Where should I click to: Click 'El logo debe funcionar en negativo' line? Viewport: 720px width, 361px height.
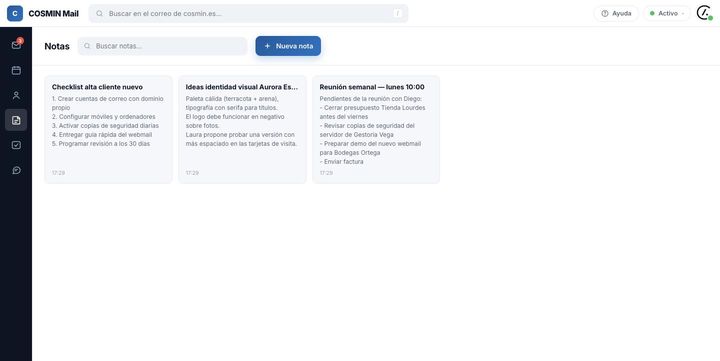click(235, 117)
